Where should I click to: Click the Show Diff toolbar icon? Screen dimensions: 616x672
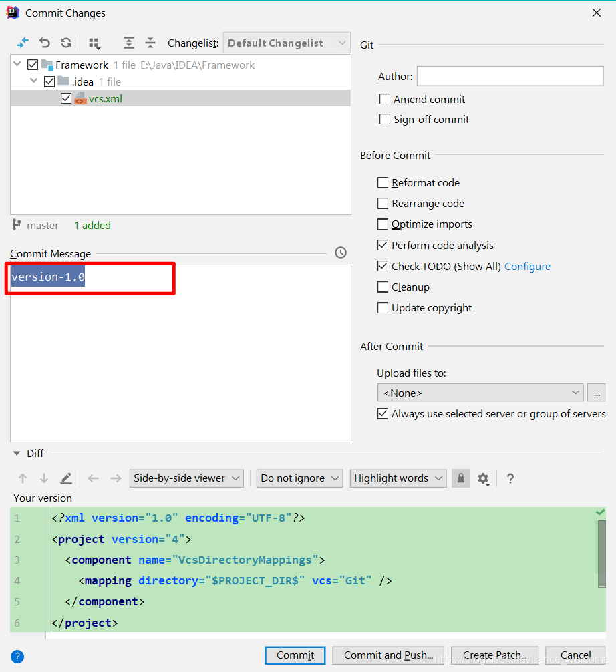(22, 43)
